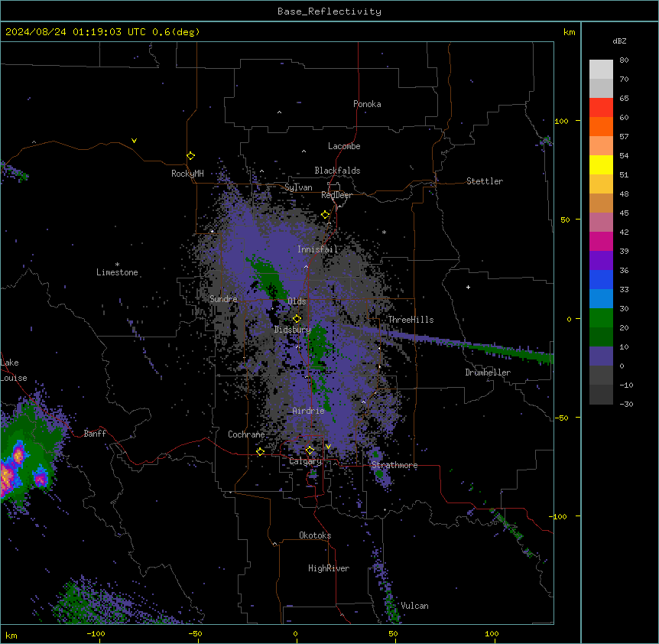Select the Limestone label
The image size is (659, 644).
coord(117,272)
